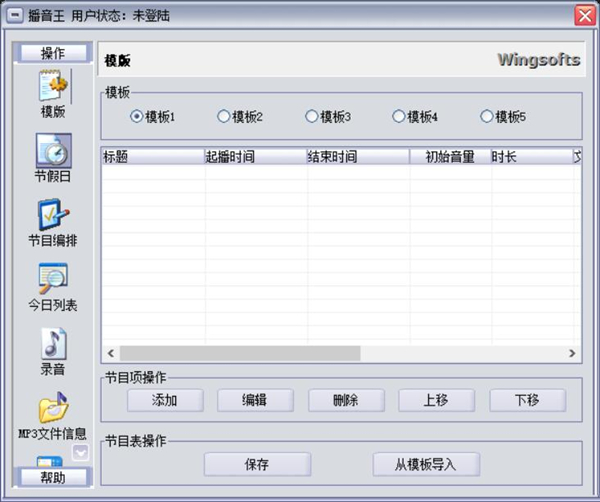Click the horizontal scrollbar right arrow

[572, 354]
